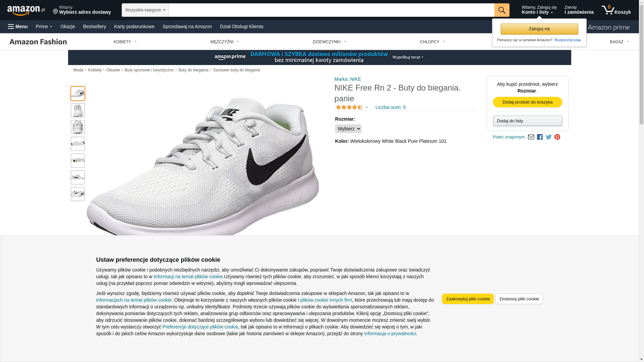Click the Amazon.pl logo

tap(26, 10)
